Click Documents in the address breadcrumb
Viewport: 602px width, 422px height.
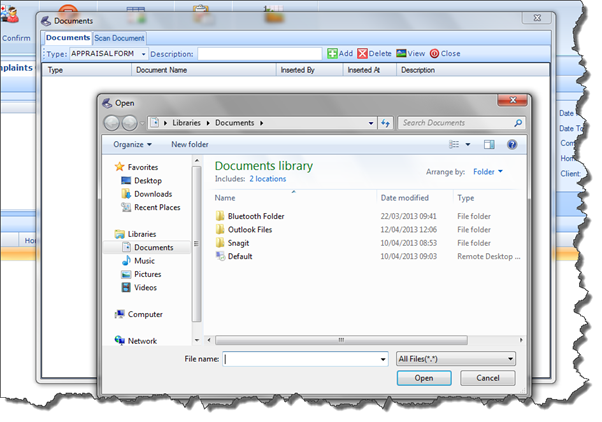235,123
